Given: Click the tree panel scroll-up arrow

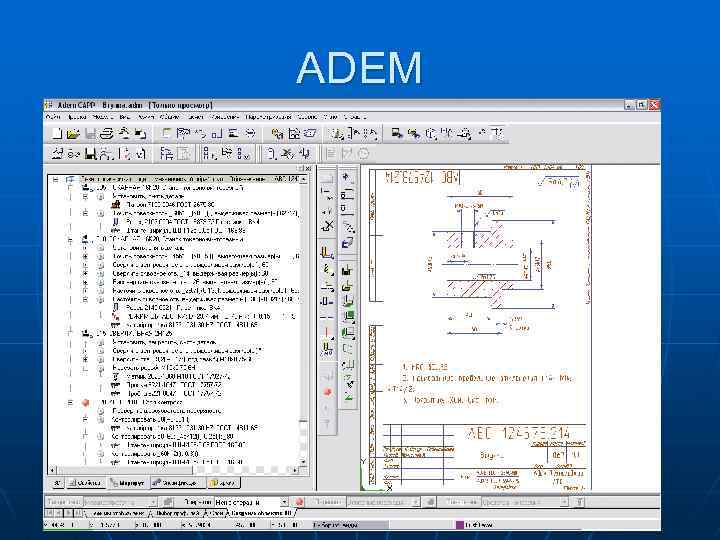Looking at the screenshot, I should coord(304,180).
